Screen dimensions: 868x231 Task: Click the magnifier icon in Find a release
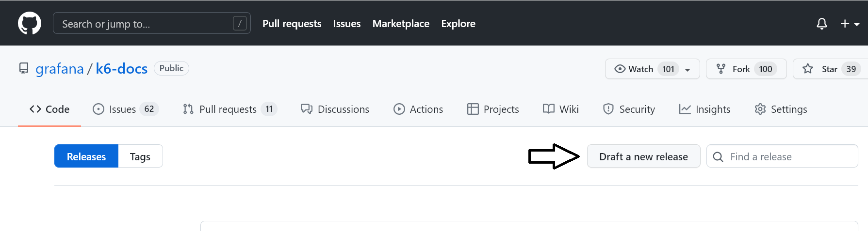(x=718, y=156)
